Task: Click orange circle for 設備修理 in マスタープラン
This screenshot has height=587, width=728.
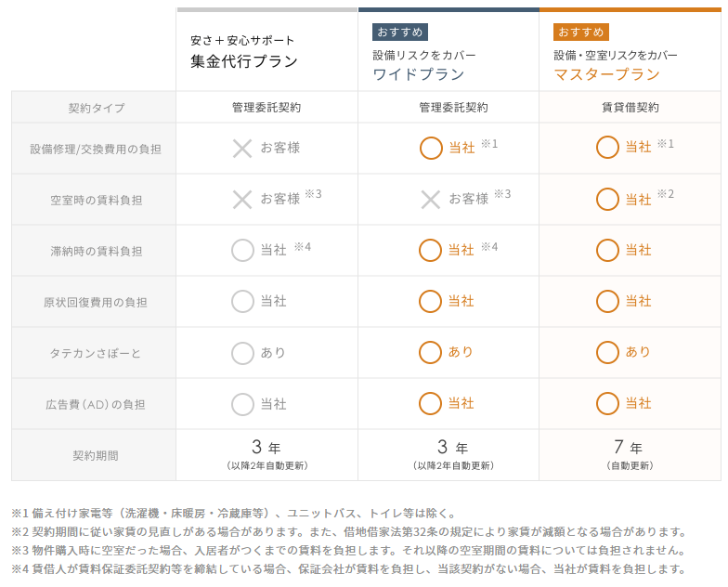Action: pyautogui.click(x=607, y=148)
